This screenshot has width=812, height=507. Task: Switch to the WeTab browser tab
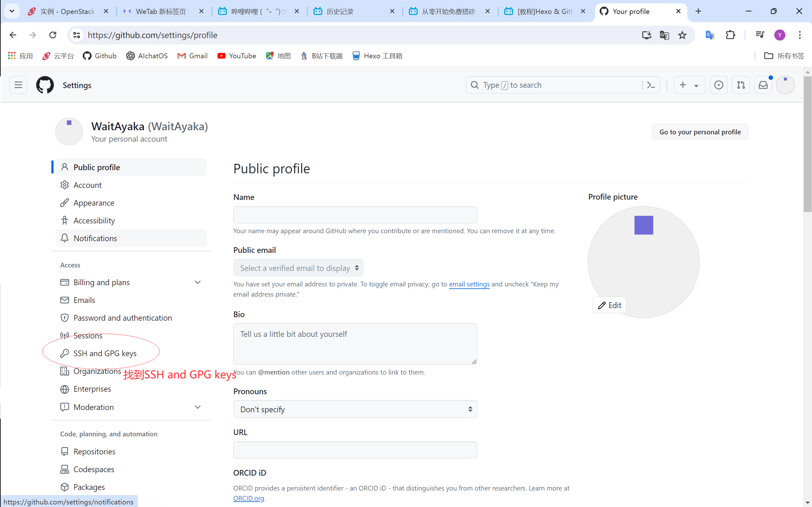pyautogui.click(x=161, y=11)
